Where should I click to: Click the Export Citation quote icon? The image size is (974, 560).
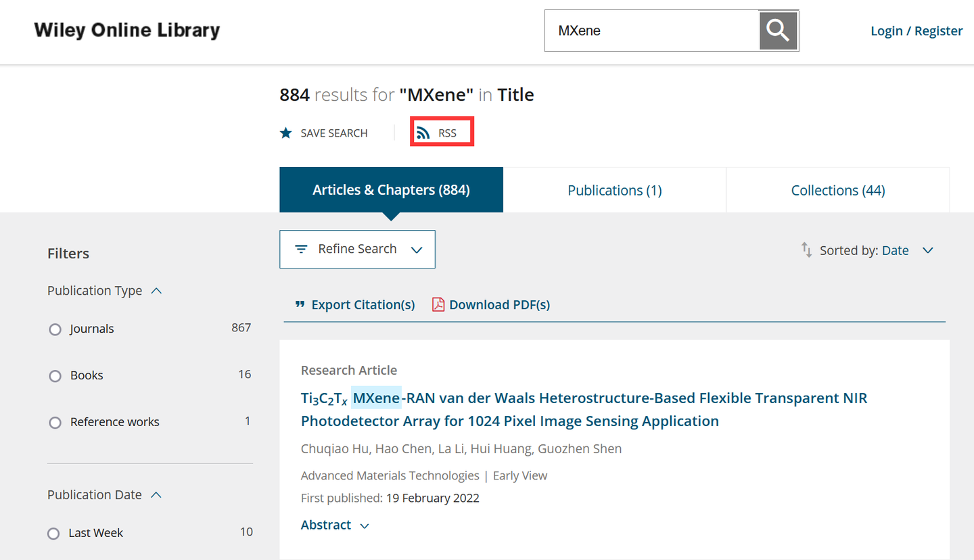tap(300, 305)
